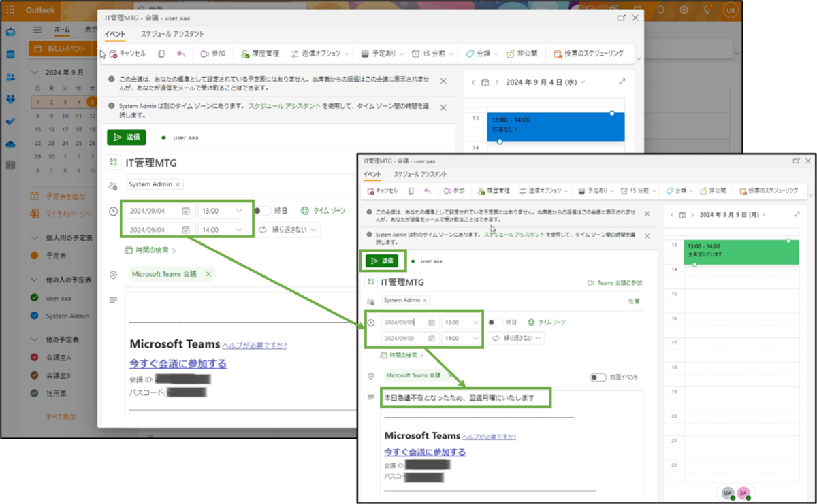This screenshot has width=817, height=504.
Task: Click 非公開 in the 9月4日 window toolbar
Action: click(x=522, y=54)
